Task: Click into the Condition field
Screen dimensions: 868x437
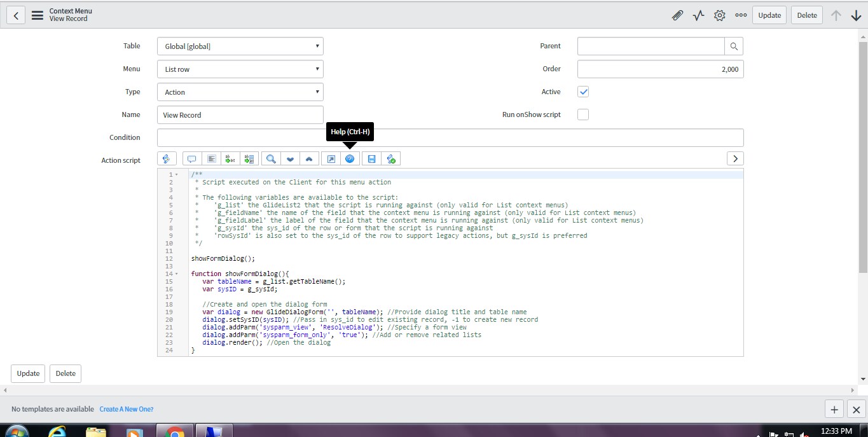Action: point(450,137)
